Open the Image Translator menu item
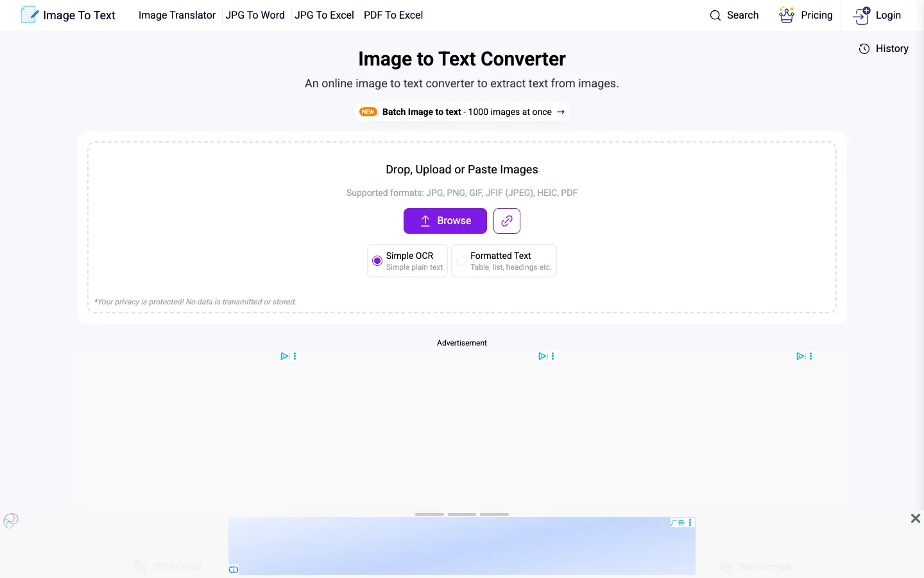Viewport: 924px width, 578px height. coord(177,15)
